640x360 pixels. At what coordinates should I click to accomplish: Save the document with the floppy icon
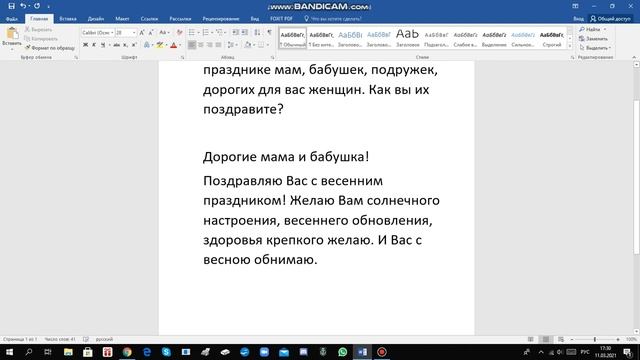[x=11, y=6]
